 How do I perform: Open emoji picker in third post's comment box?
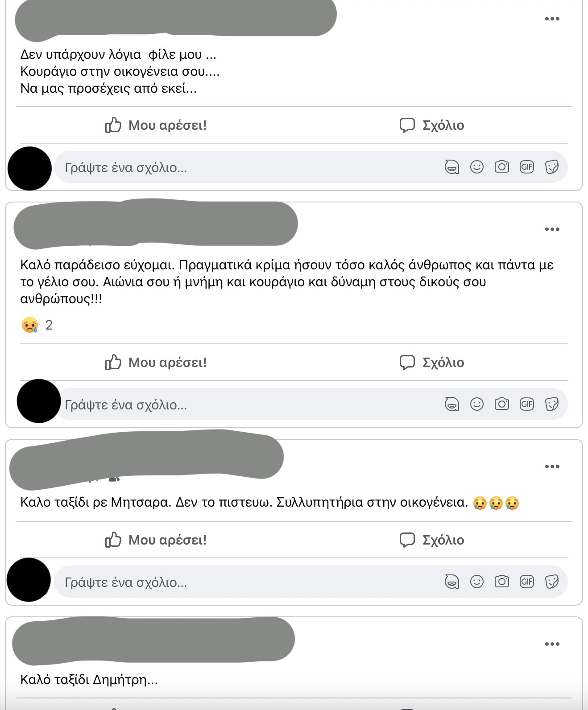point(477,582)
